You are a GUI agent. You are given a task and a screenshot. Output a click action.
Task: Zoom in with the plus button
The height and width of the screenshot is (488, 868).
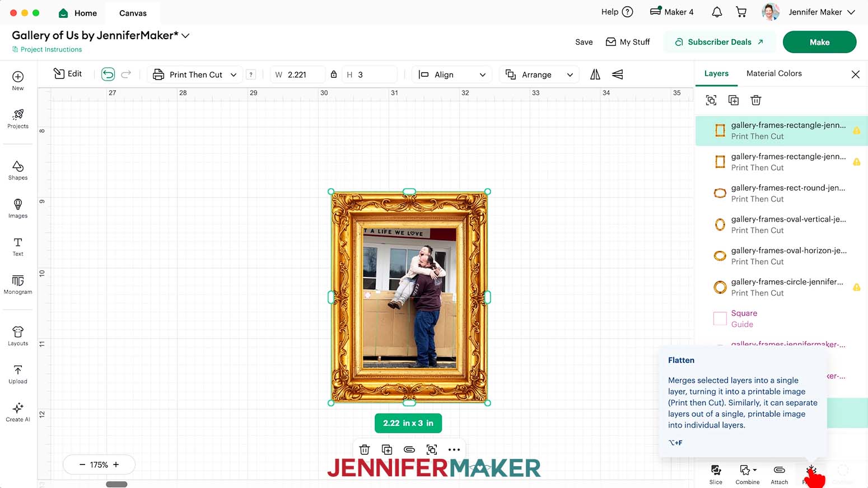point(116,464)
